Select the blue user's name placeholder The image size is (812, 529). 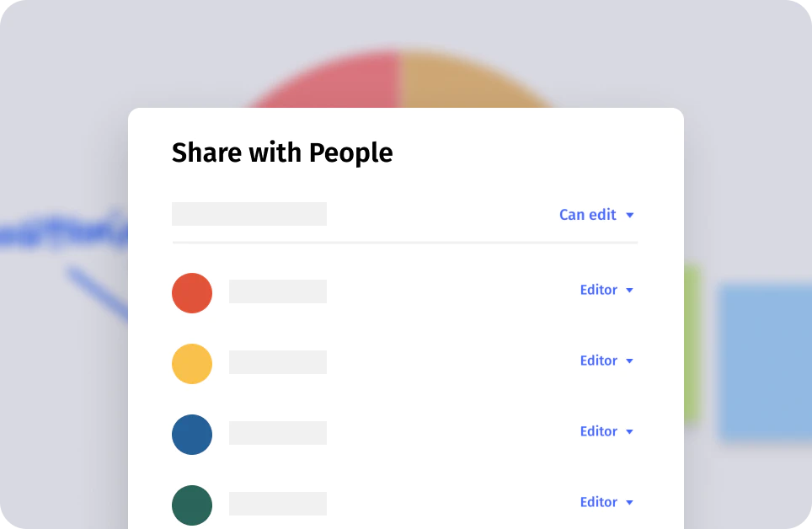point(278,433)
